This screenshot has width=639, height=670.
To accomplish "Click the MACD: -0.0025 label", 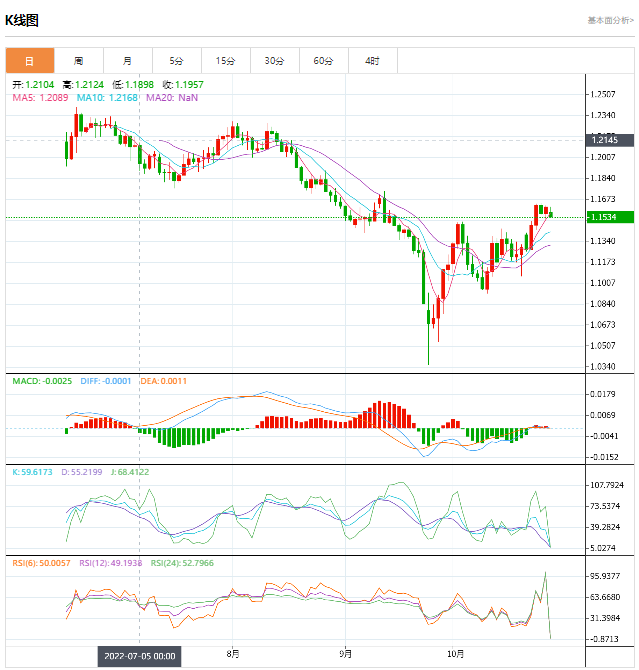I will pyautogui.click(x=42, y=381).
